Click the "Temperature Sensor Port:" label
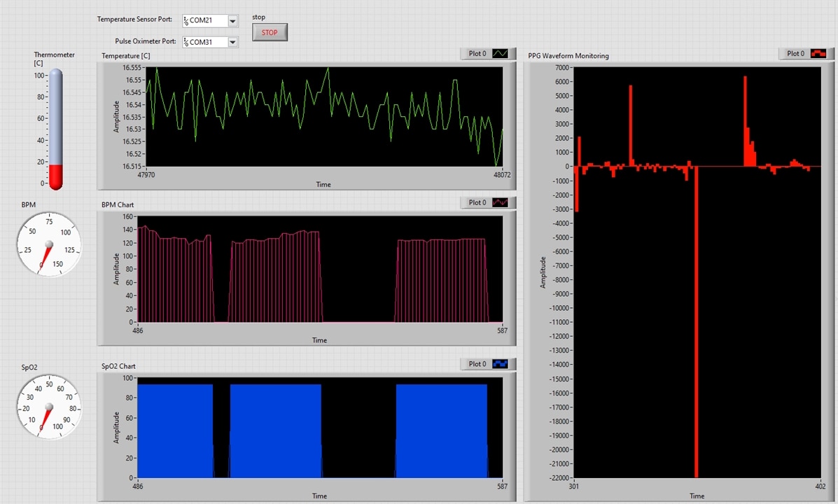Image resolution: width=838 pixels, height=504 pixels. [134, 19]
